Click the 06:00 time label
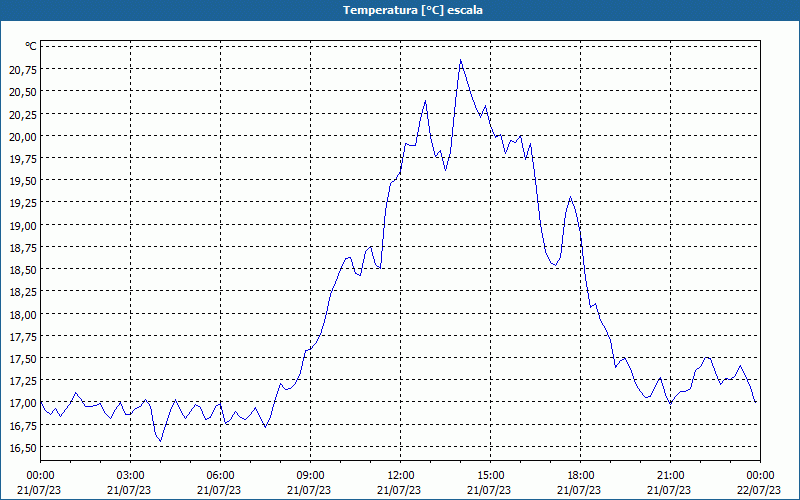 [220, 476]
